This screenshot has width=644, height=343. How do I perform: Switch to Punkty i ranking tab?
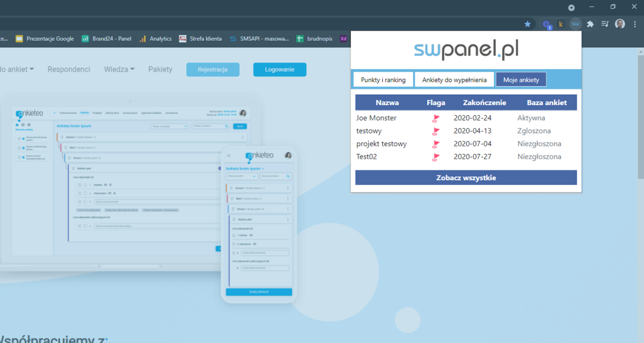[x=383, y=80]
